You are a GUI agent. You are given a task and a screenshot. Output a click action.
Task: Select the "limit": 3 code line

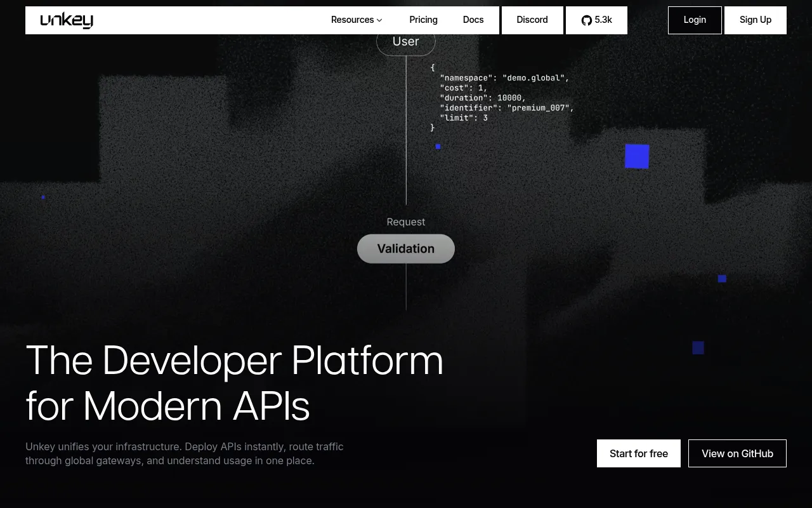click(464, 118)
